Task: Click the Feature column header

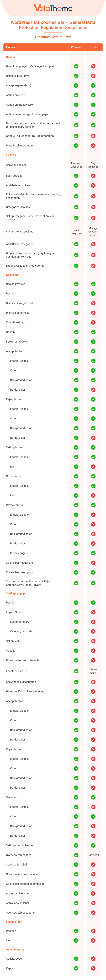Action: click(11, 47)
